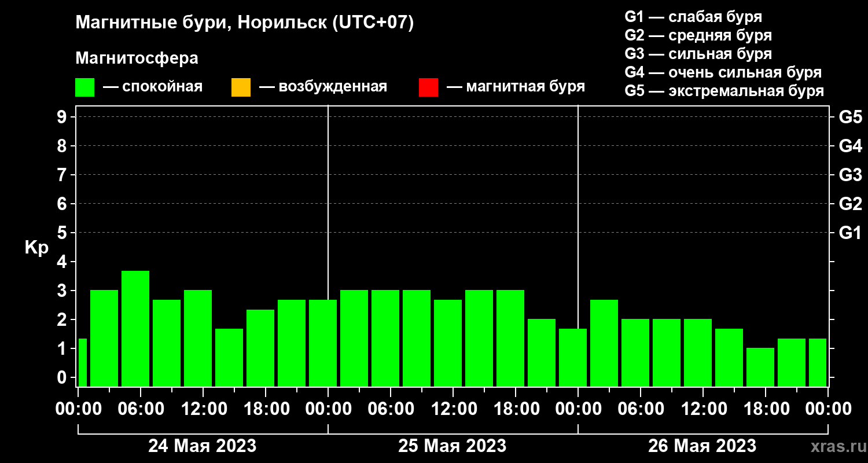Click the G3 right-axis label
The image size is (868, 463).
tap(851, 175)
